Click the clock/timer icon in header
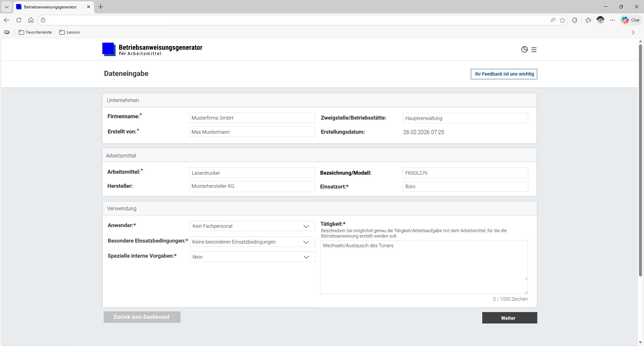The height and width of the screenshot is (346, 644). tap(524, 50)
